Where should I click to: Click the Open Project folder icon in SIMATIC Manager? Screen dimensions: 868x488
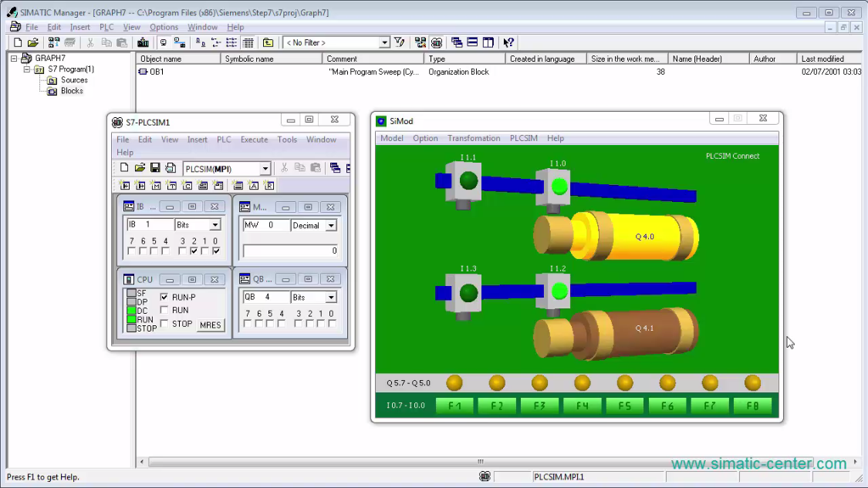33,42
